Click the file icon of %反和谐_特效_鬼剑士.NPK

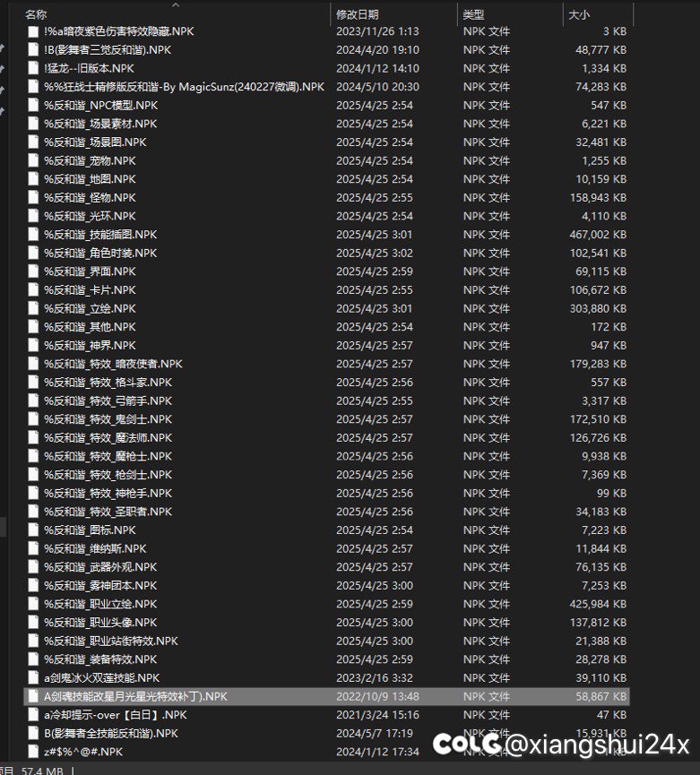click(x=33, y=419)
